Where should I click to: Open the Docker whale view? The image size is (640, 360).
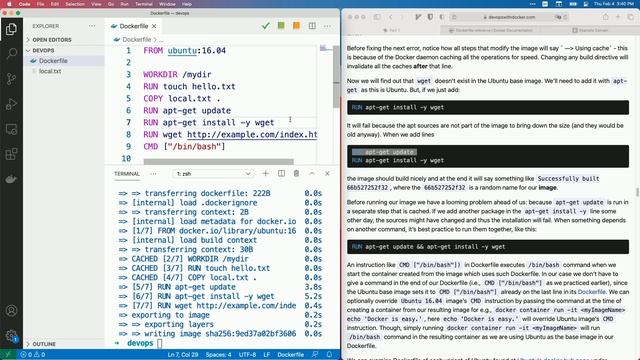(x=11, y=179)
